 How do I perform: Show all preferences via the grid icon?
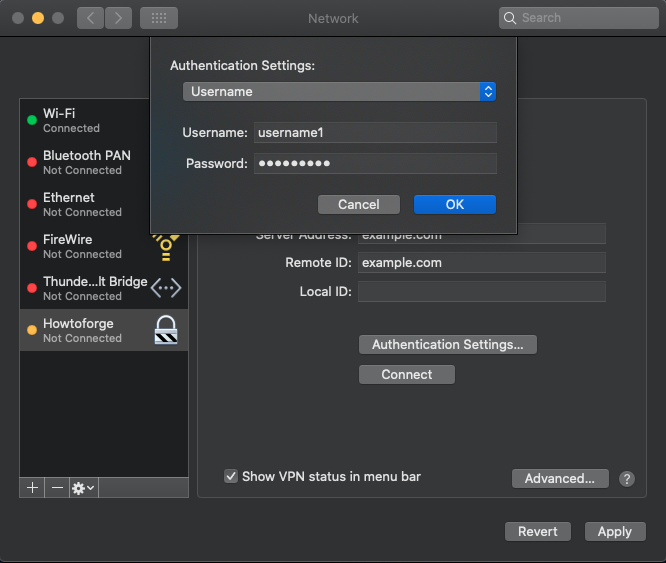coord(159,18)
